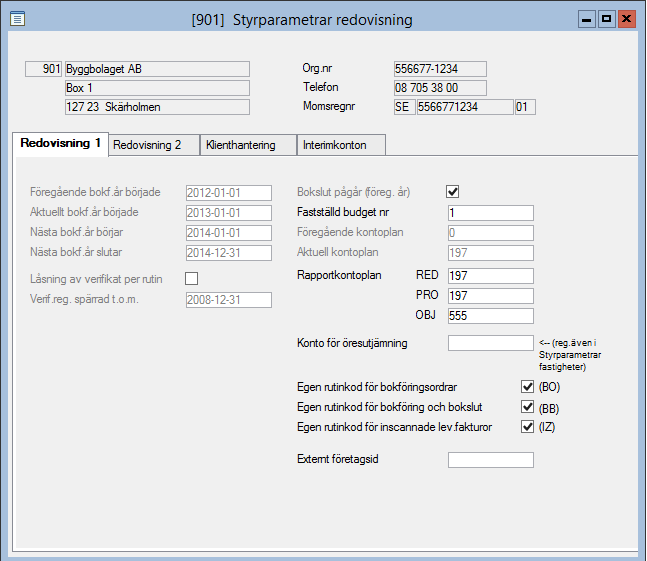Uncheck Egen rutinkod för bokföring och bokslut
Screen dimensions: 647x561
coord(527,407)
